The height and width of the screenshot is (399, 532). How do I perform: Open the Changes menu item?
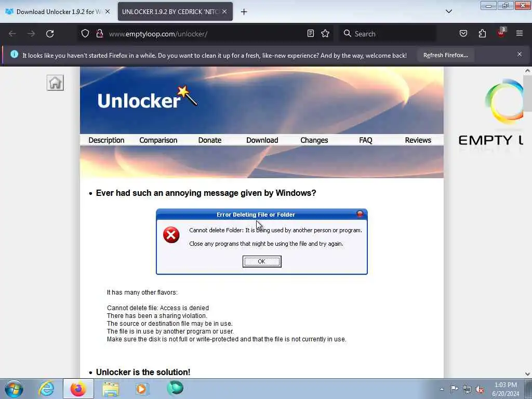314,140
